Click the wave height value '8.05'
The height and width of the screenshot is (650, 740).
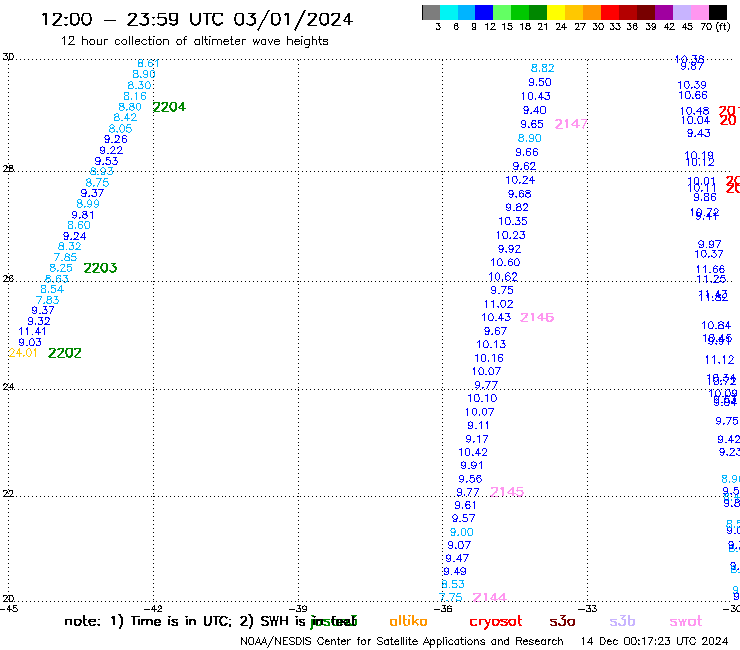pyautogui.click(x=120, y=129)
